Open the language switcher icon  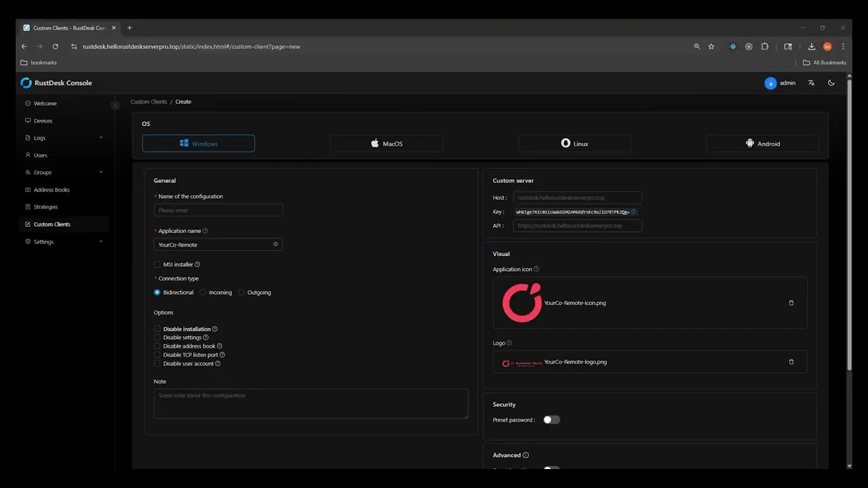(x=811, y=83)
